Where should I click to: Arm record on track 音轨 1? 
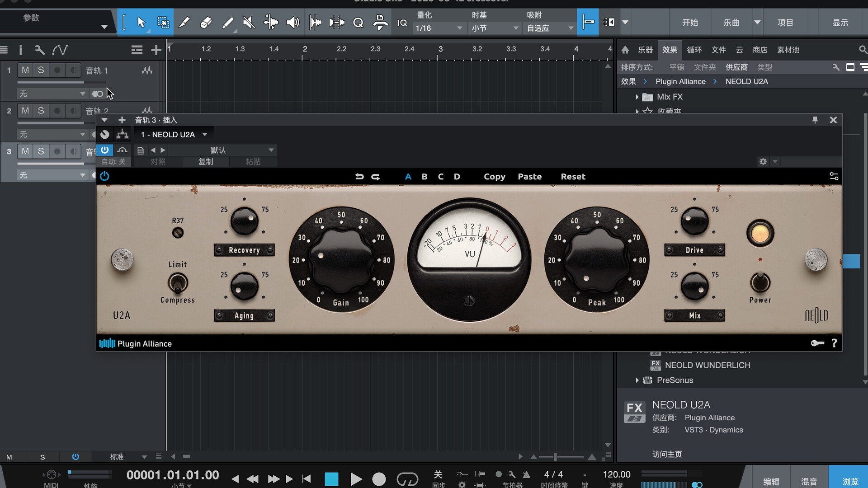pos(57,70)
